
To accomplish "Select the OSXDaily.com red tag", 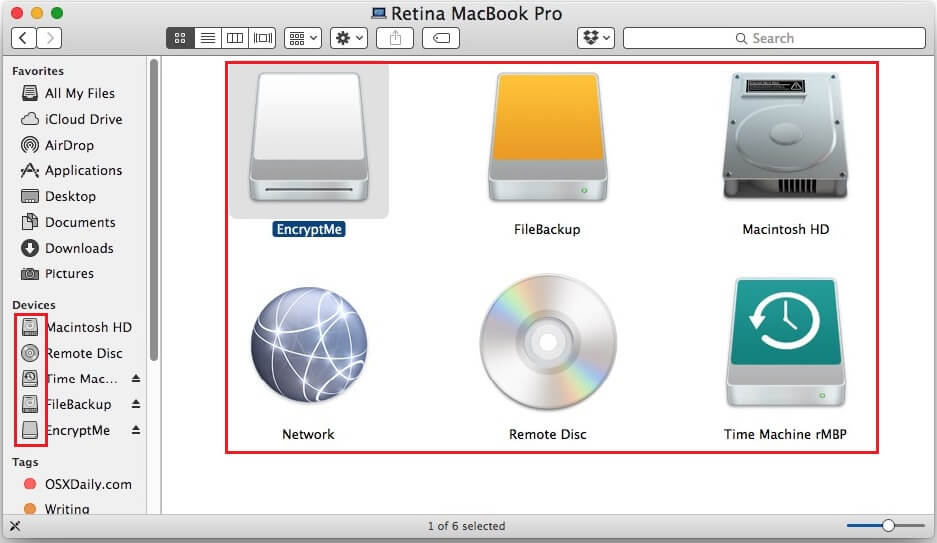I will point(78,484).
